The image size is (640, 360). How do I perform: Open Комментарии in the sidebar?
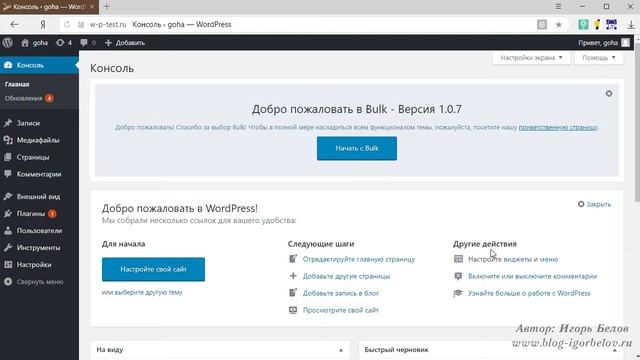39,174
